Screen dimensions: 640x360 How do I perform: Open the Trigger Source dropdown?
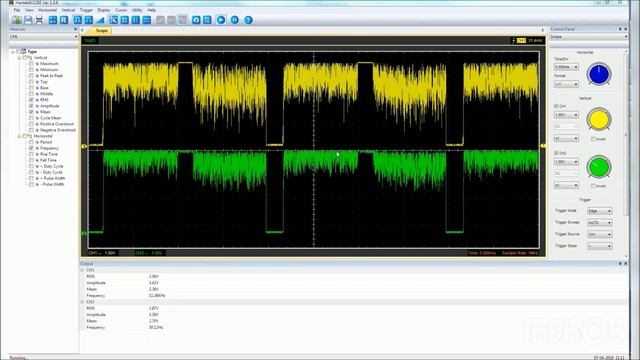click(x=600, y=234)
